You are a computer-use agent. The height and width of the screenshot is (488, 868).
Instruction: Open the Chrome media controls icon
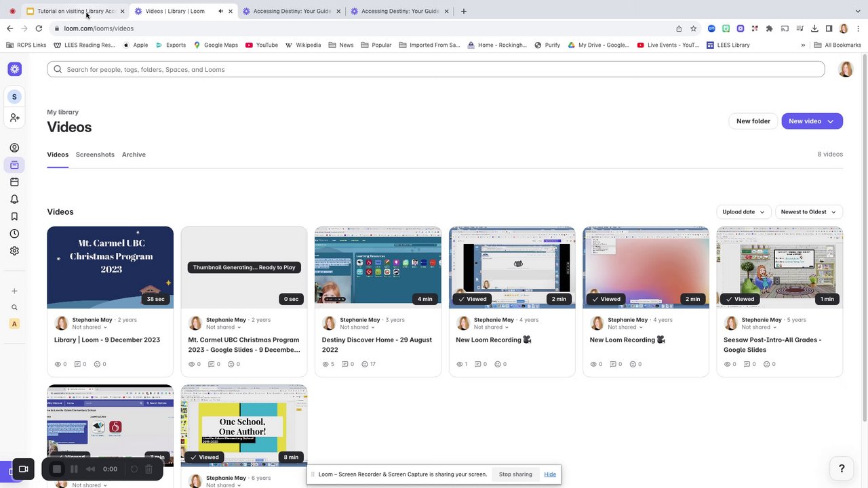coord(800,28)
